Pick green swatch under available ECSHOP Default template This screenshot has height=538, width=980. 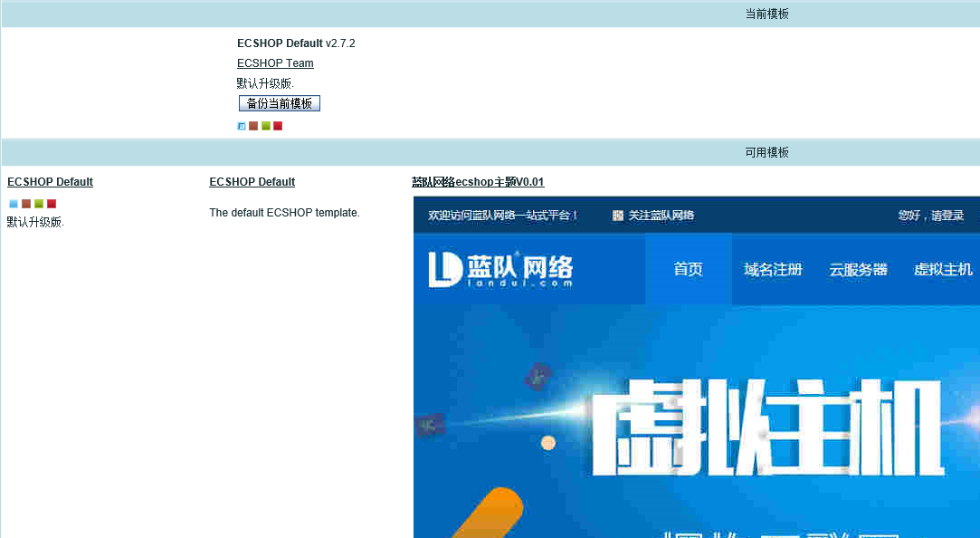point(39,204)
